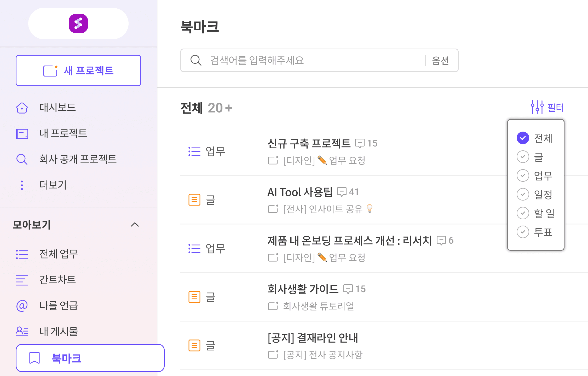Open the Gantt chart icon in sidebar
Image resolution: width=588 pixels, height=376 pixels.
pos(22,280)
